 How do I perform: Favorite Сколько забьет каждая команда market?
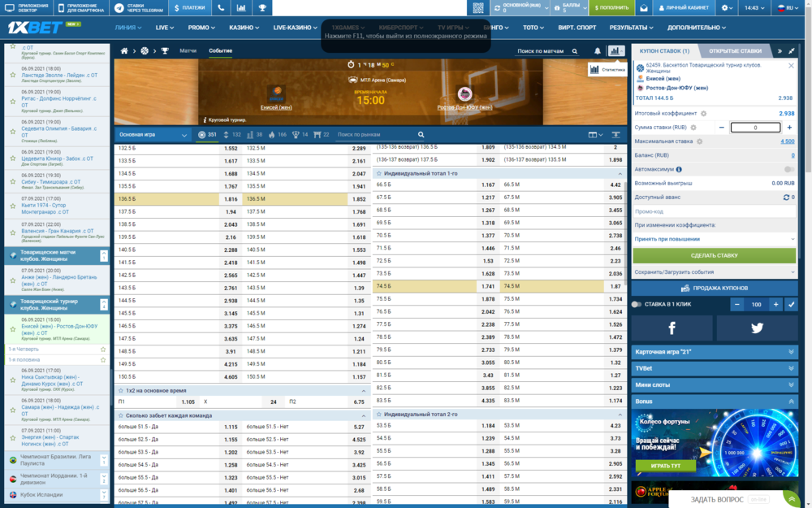[121, 415]
